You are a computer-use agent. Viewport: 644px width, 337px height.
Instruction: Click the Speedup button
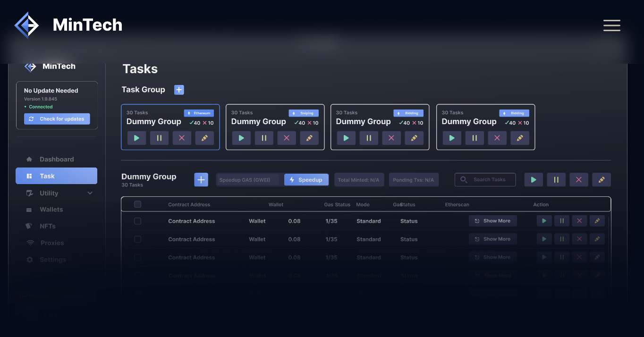coord(306,180)
